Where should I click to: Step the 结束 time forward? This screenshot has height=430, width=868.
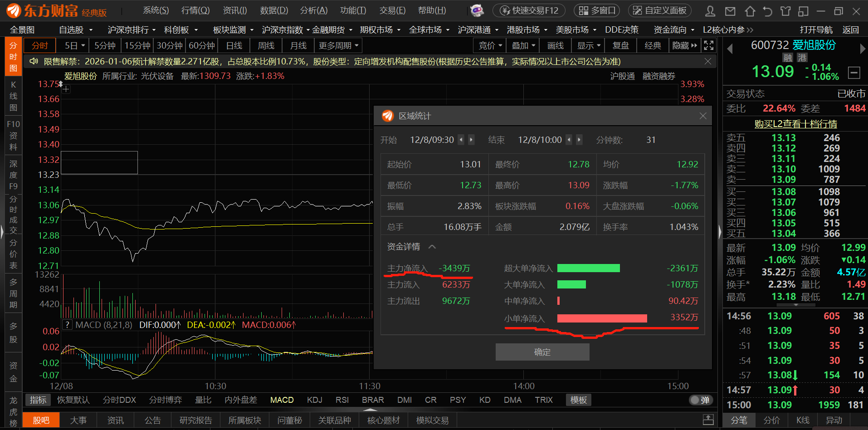(x=579, y=140)
